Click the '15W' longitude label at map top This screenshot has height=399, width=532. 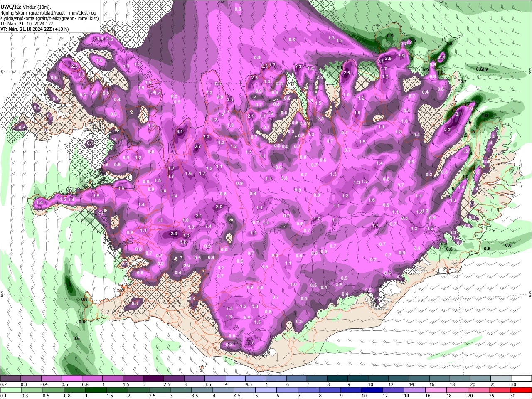(441, 2)
